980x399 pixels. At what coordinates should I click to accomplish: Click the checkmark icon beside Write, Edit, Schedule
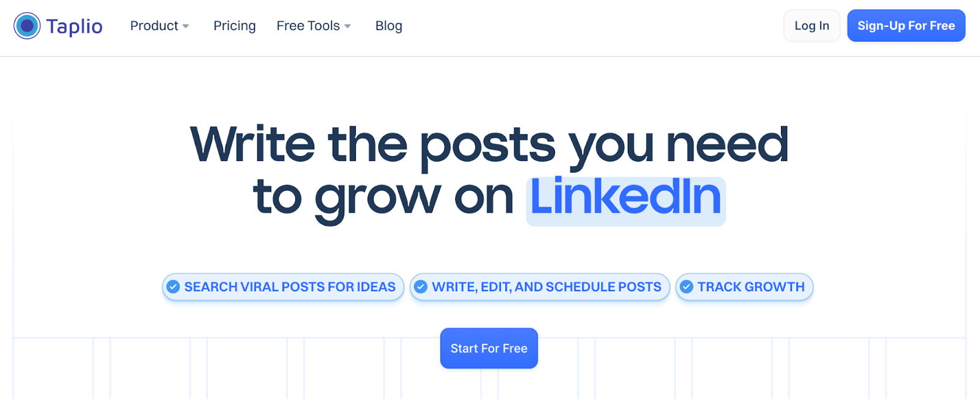pos(421,287)
